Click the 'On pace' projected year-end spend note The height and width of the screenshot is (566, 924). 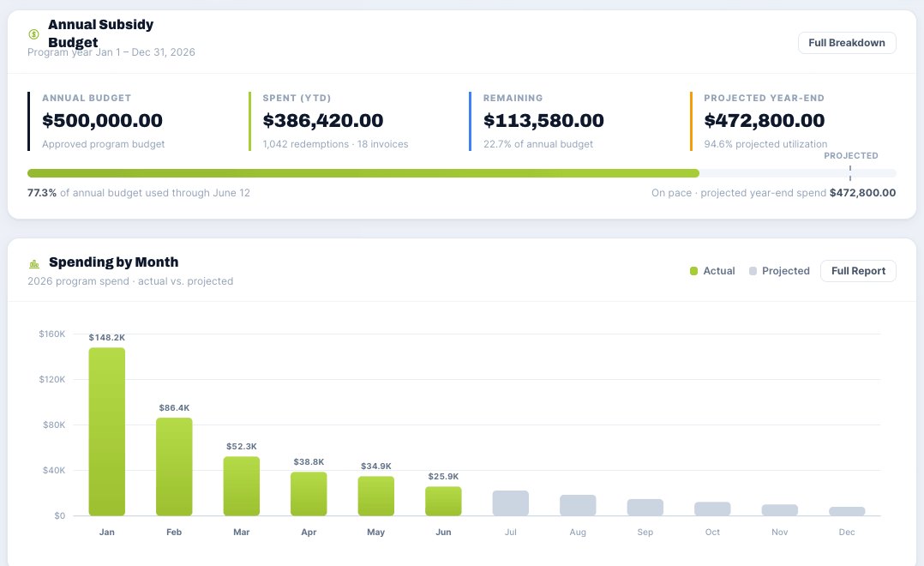click(x=773, y=193)
